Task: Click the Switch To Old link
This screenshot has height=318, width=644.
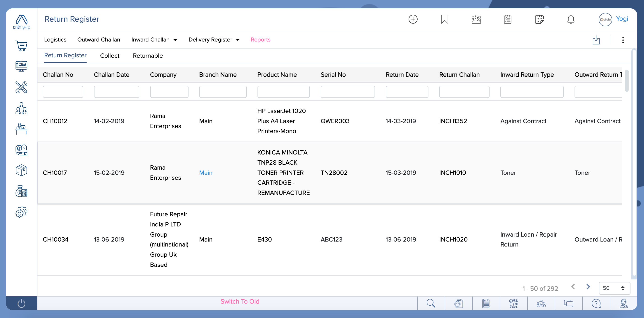Action: [x=239, y=302]
